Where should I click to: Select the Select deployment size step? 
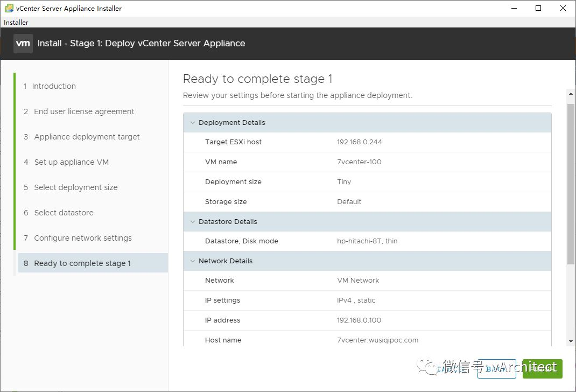click(76, 187)
